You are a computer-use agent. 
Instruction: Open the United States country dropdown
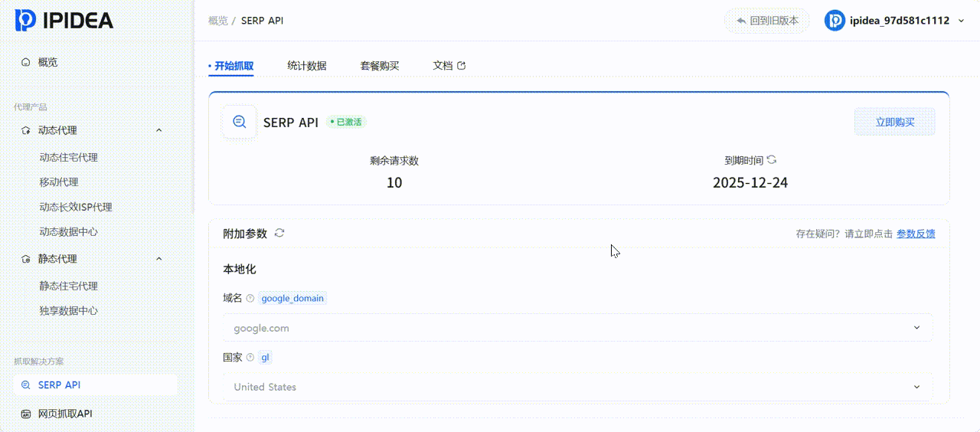click(578, 387)
